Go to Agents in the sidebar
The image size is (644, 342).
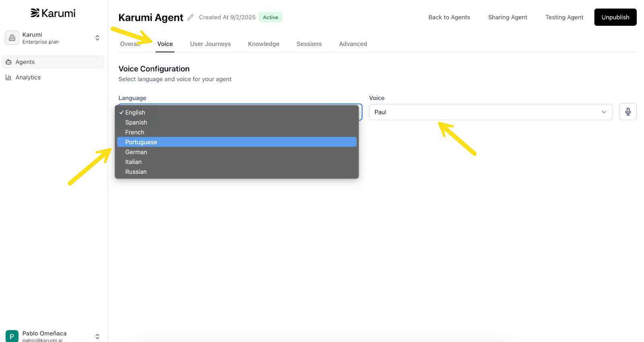pos(53,62)
